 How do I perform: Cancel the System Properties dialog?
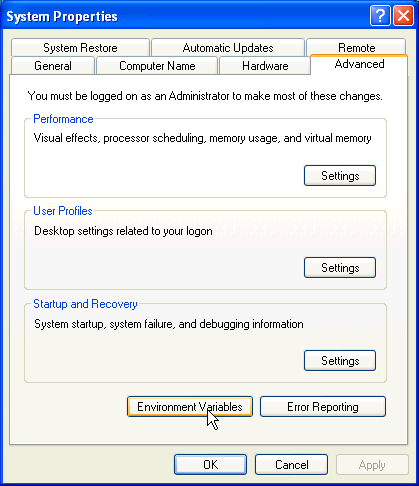pos(291,465)
